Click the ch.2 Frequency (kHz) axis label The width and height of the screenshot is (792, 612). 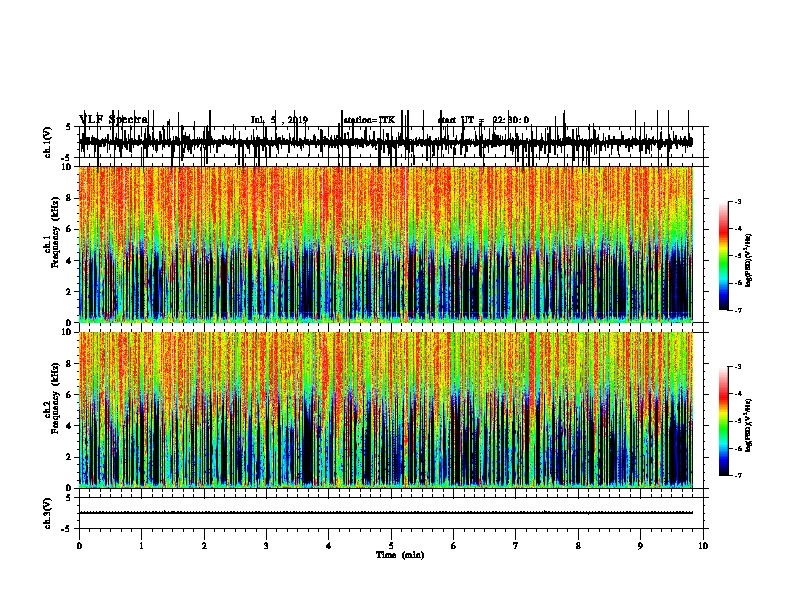(x=51, y=398)
